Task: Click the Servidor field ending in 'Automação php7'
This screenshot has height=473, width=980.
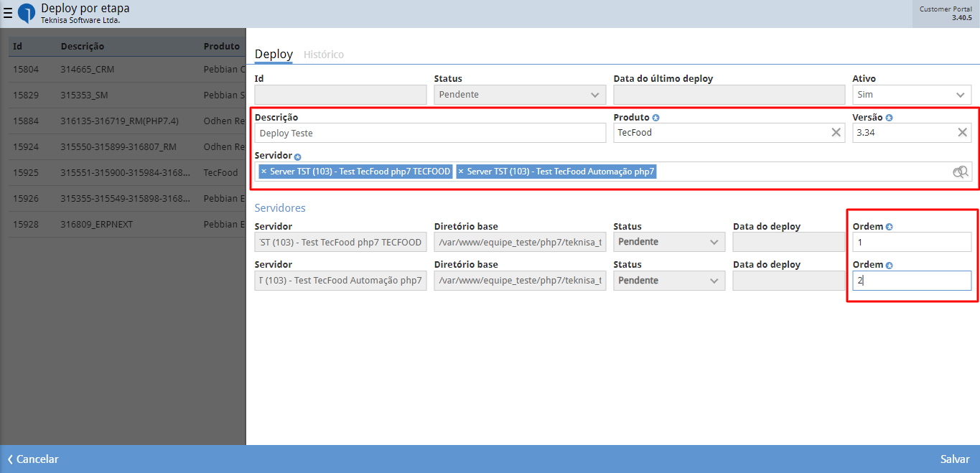Action: (x=341, y=281)
